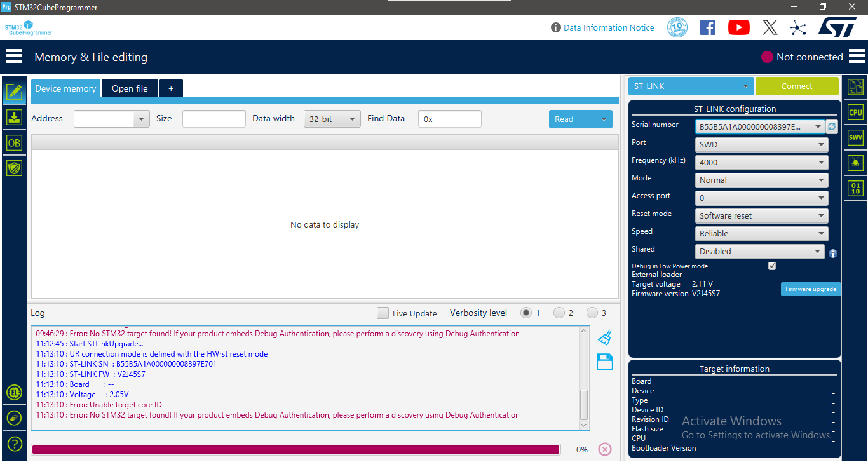Viewport: 868px width, 462px height.
Task: Save the log using the floppy disk icon
Action: 604,361
